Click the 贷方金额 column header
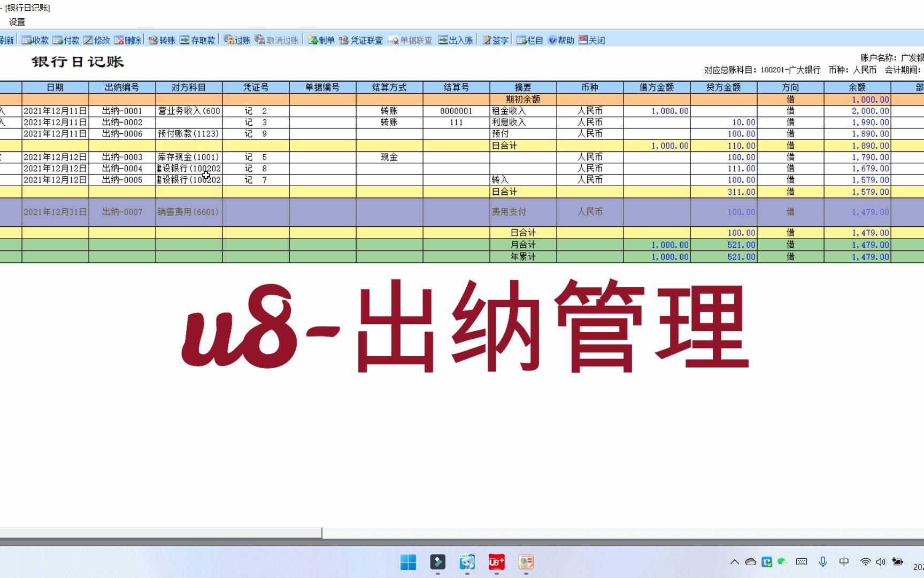 pos(723,87)
